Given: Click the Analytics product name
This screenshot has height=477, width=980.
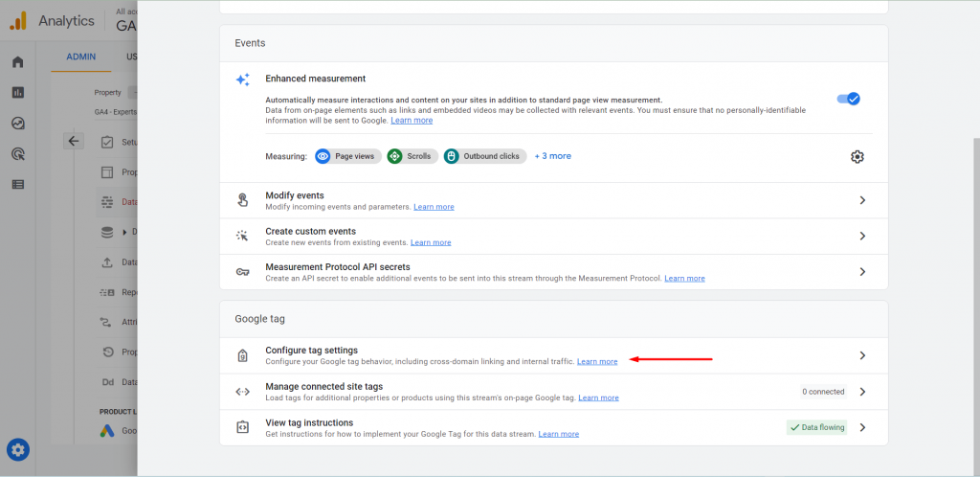Looking at the screenshot, I should coord(66,21).
